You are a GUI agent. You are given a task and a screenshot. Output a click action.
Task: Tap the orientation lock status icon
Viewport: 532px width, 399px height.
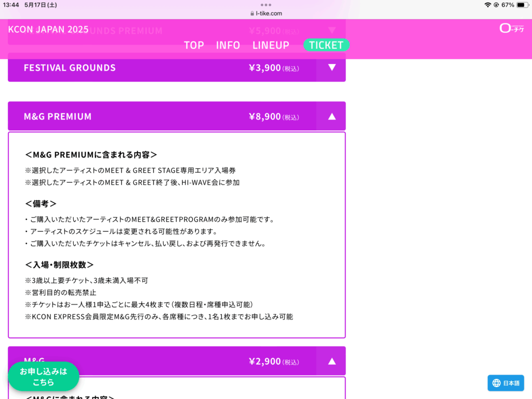coord(496,5)
